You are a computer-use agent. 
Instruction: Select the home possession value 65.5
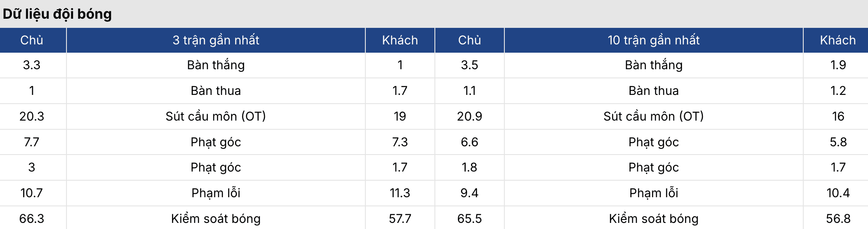click(x=469, y=219)
